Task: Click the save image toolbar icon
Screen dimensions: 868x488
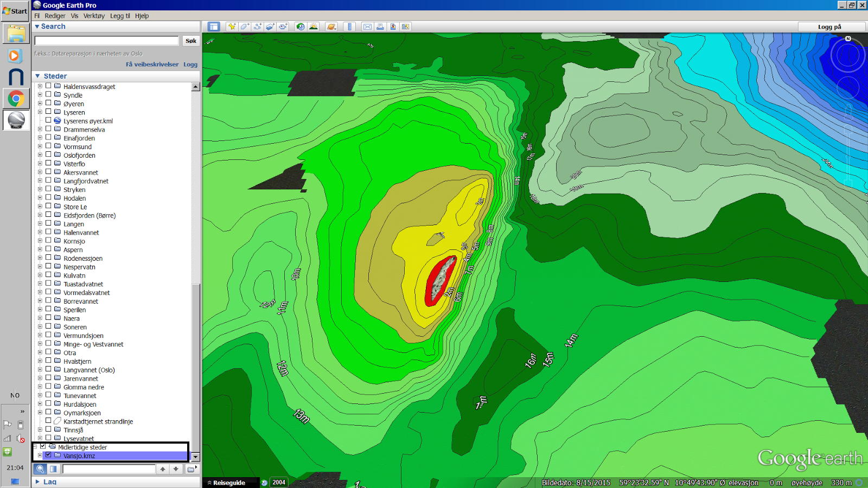Action: (x=393, y=27)
